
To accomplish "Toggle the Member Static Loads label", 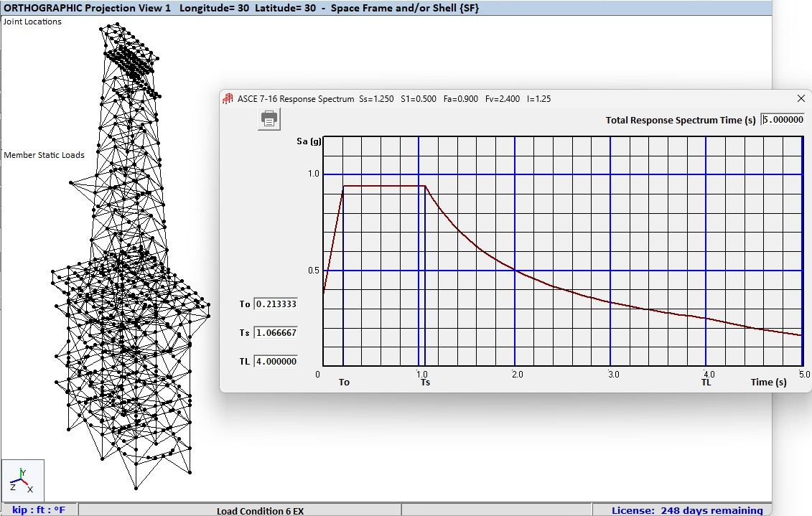I will 44,154.
